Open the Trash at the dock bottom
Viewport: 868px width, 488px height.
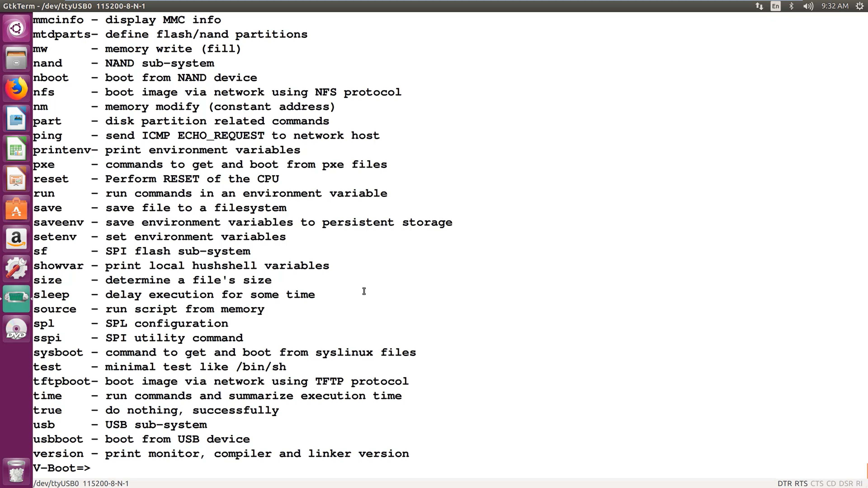coord(16,471)
